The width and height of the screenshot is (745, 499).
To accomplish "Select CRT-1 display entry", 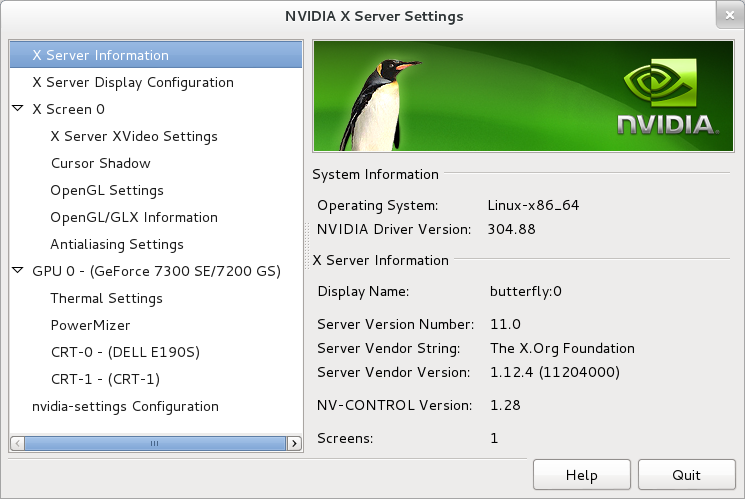I will point(105,379).
